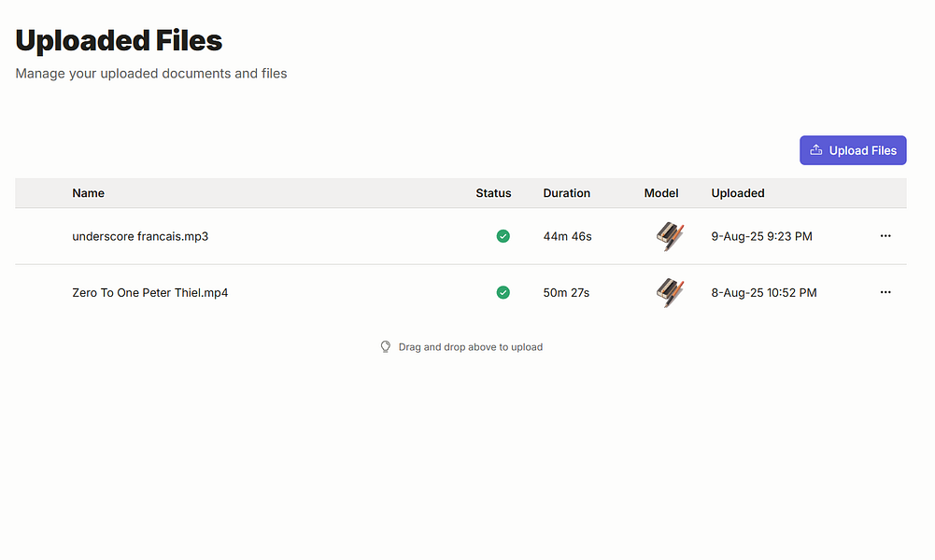Screen dimensions: 935x560
Task: Click the model notebook icon for underscore francais.mp3
Action: [x=670, y=236]
